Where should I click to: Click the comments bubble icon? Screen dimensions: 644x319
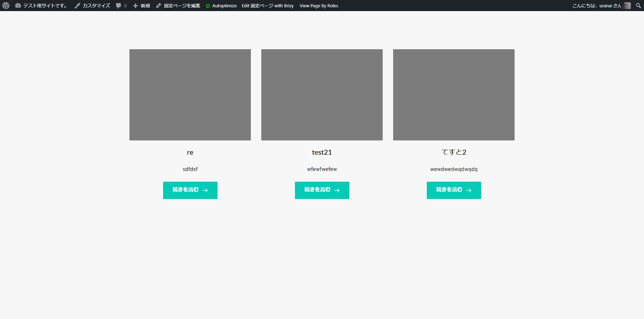[119, 6]
